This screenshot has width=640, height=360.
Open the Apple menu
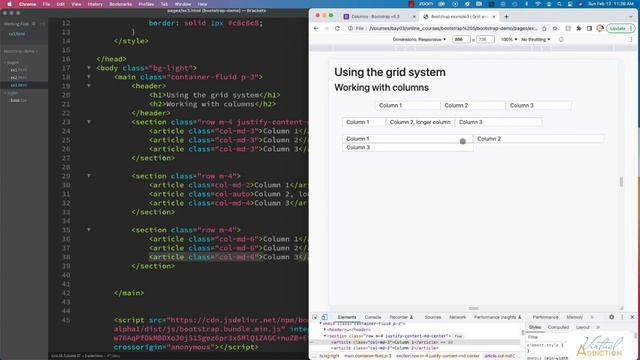[9, 4]
